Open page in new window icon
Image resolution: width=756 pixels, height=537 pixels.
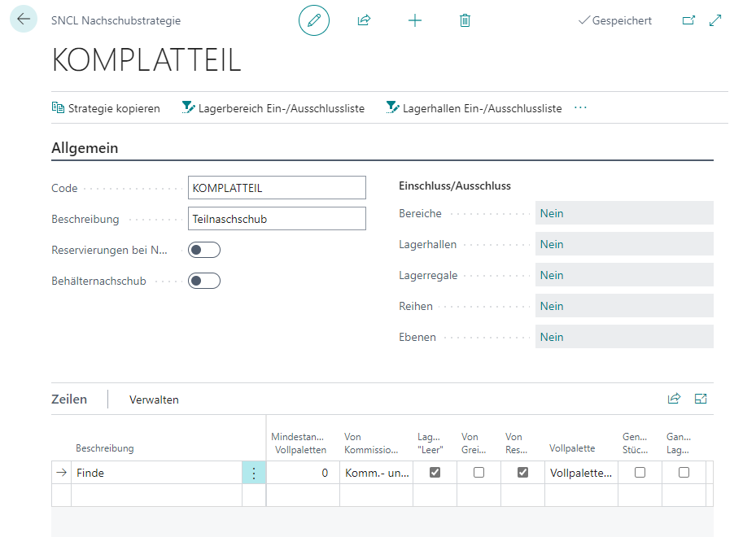tap(688, 20)
